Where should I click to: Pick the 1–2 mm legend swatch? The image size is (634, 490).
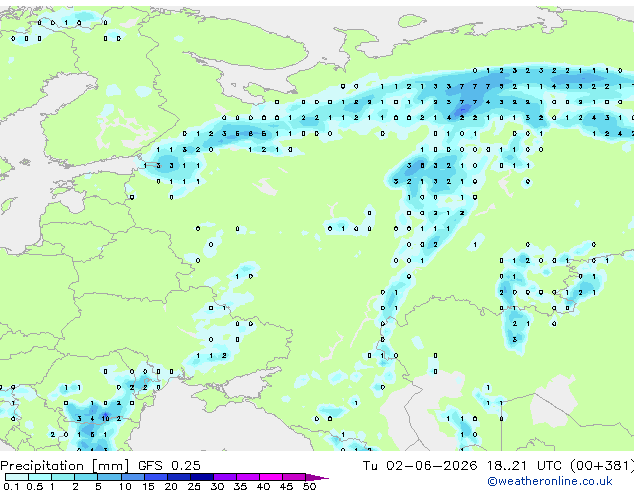click(63, 477)
